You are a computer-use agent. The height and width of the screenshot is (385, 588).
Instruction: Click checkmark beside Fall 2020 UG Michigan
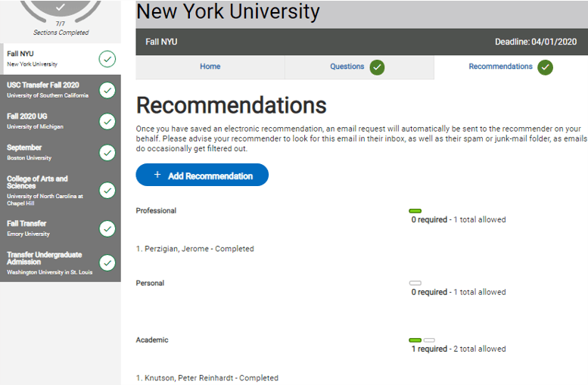click(x=107, y=121)
